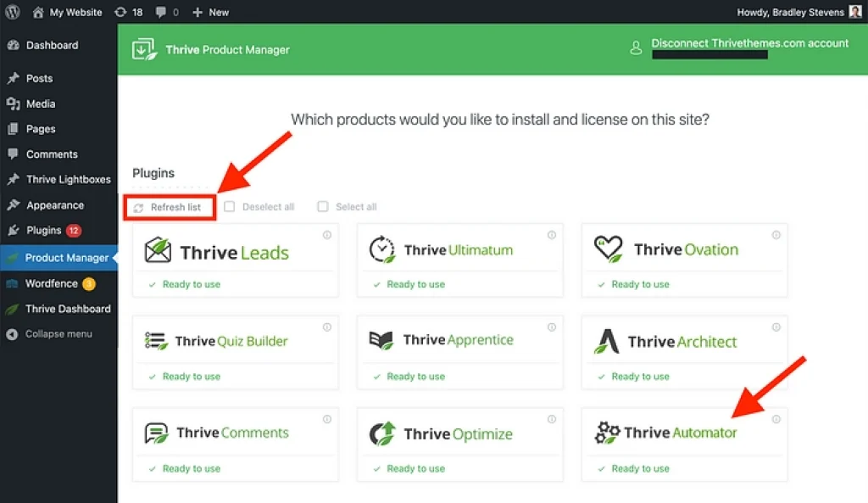Go to Wordfence in the sidebar
Screen dimensions: 868x503
(x=51, y=283)
